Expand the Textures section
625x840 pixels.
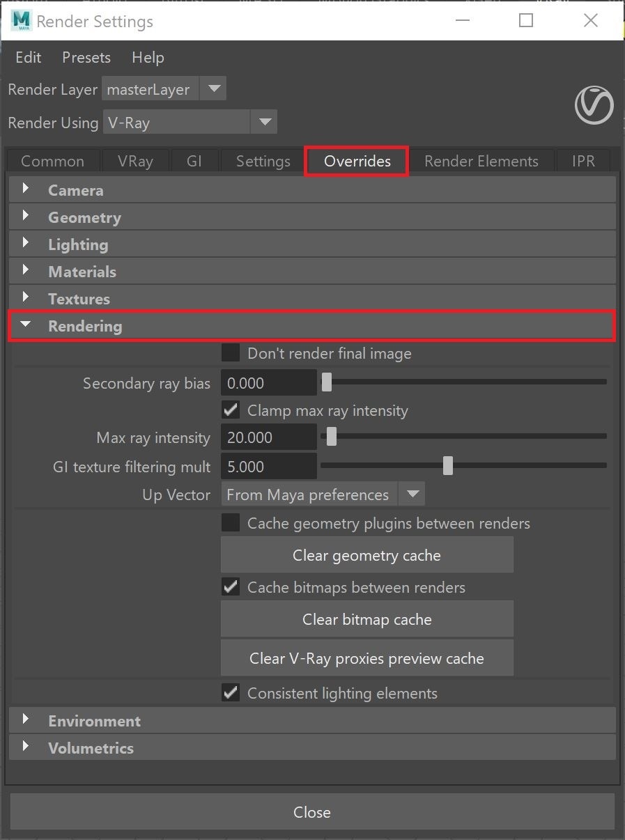coord(312,298)
